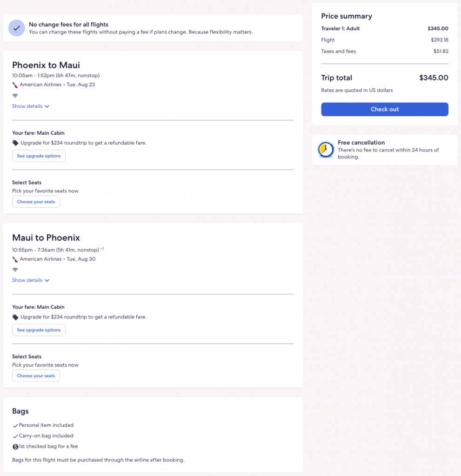Screen dimensions: 461x476
Task: Choose your seats for Maui to Phoenix flight
Action: pos(36,376)
